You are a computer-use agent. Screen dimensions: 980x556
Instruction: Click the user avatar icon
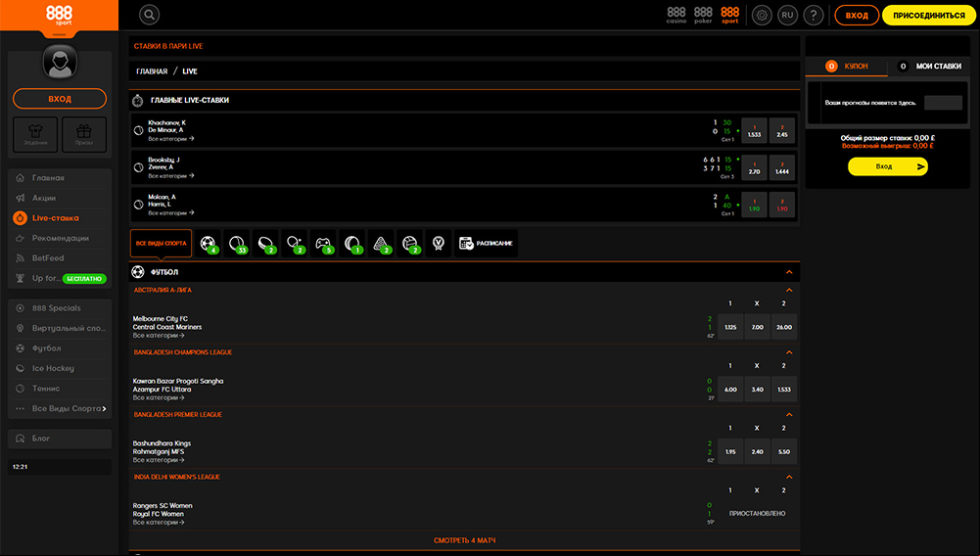60,62
